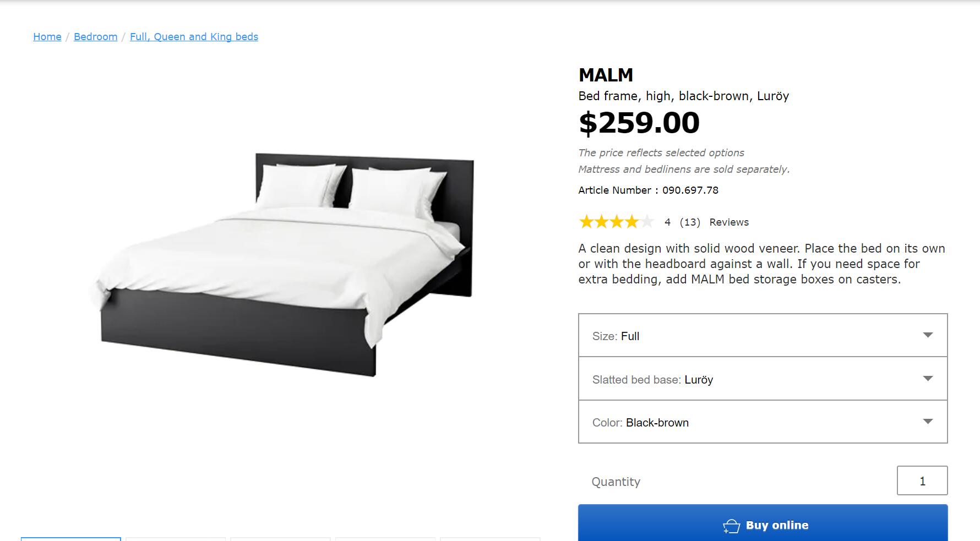Click the $259.00 price

point(639,123)
